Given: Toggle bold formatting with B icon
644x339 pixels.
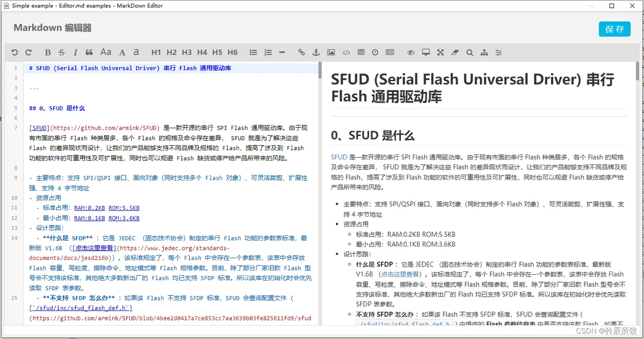Looking at the screenshot, I should point(48,52).
